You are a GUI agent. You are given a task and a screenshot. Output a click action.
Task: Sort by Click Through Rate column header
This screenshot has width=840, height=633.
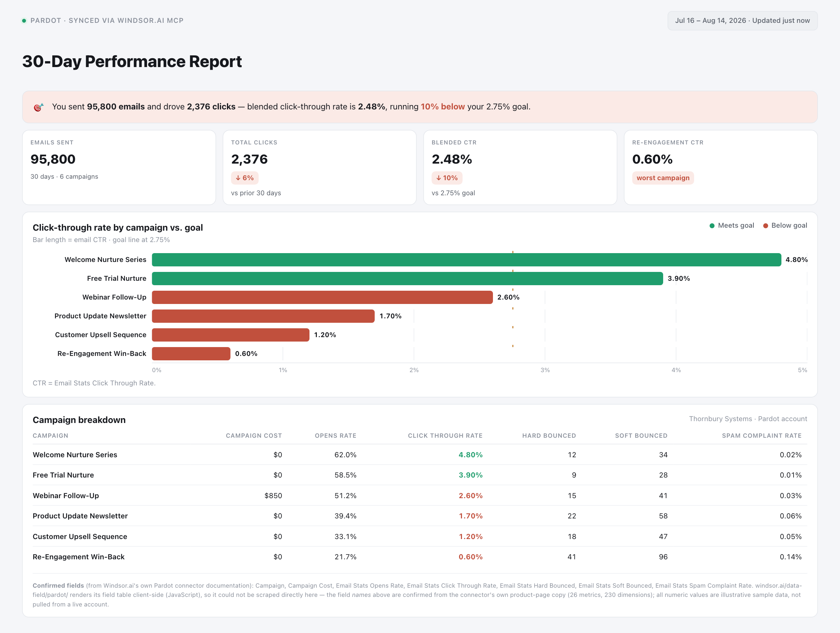(x=445, y=436)
